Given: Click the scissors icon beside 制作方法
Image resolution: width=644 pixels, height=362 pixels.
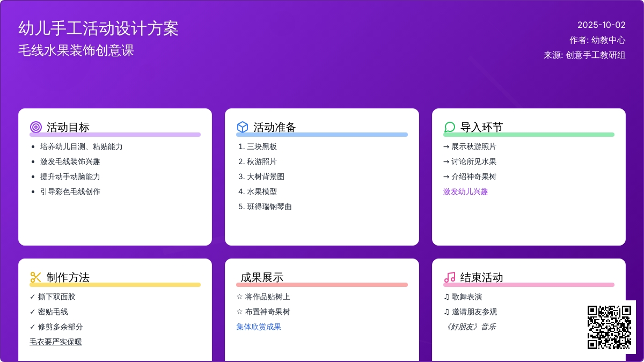Looking at the screenshot, I should [x=35, y=277].
